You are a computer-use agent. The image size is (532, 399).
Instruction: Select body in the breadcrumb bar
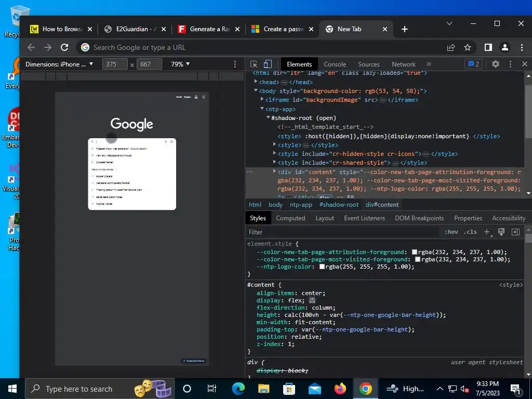tap(275, 205)
